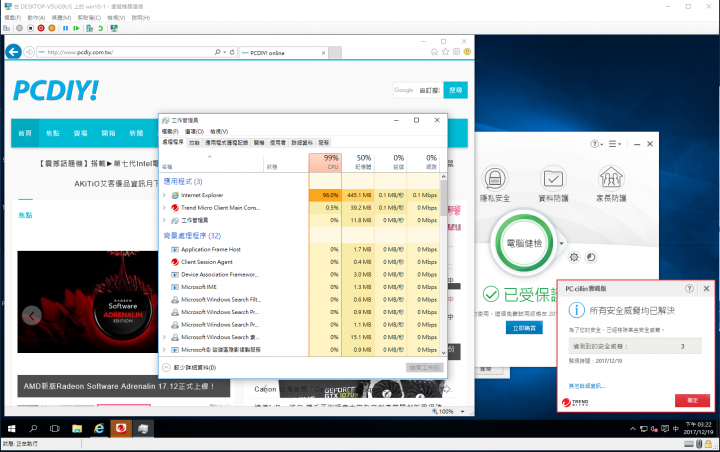Screen dimensions: 720x452
Task: Click the Windows Start button
Action: tap(11, 429)
